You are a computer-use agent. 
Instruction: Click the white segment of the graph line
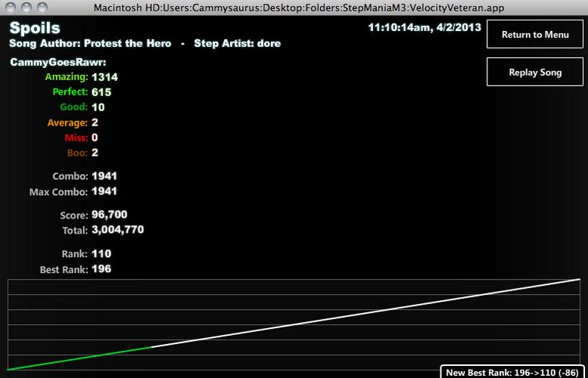[366, 313]
